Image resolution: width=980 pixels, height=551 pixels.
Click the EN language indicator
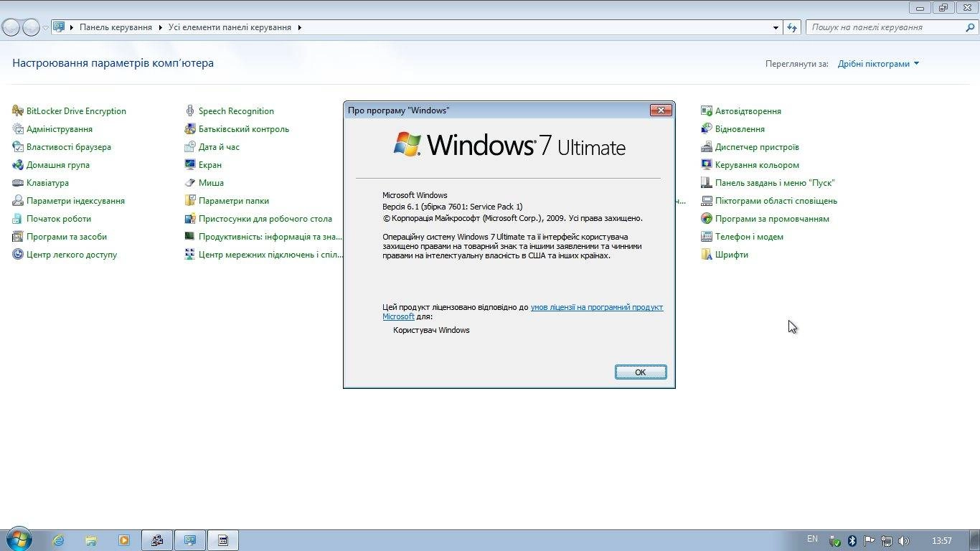tap(812, 539)
